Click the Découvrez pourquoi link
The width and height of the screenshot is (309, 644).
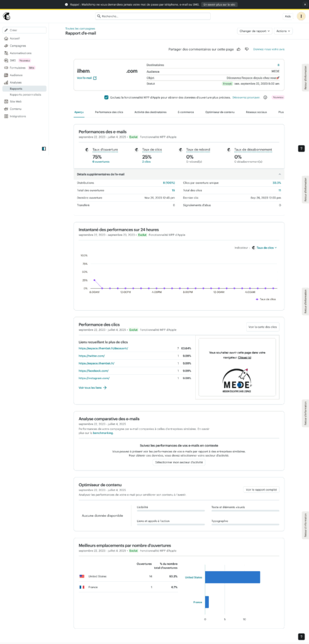(x=245, y=97)
